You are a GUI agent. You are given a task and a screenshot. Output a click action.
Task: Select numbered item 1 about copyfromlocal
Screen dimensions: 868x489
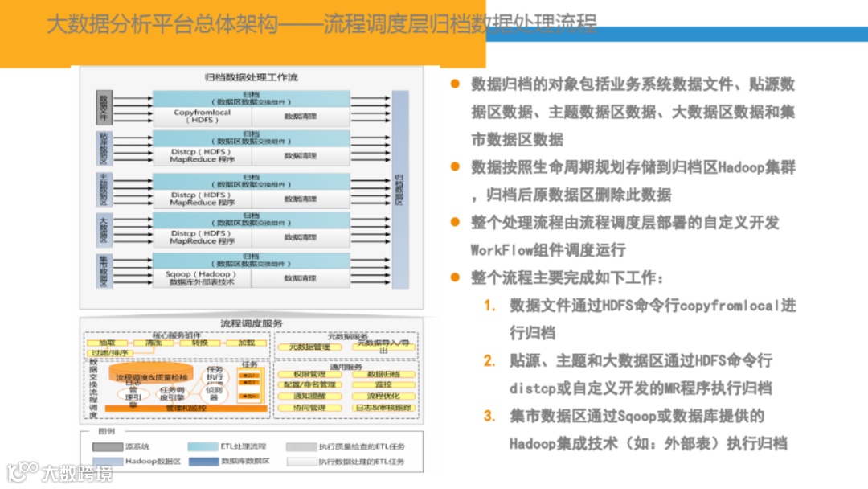click(x=652, y=319)
